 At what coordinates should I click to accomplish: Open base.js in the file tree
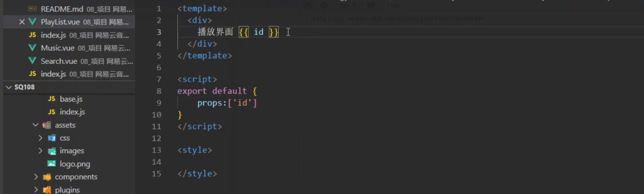click(x=71, y=99)
